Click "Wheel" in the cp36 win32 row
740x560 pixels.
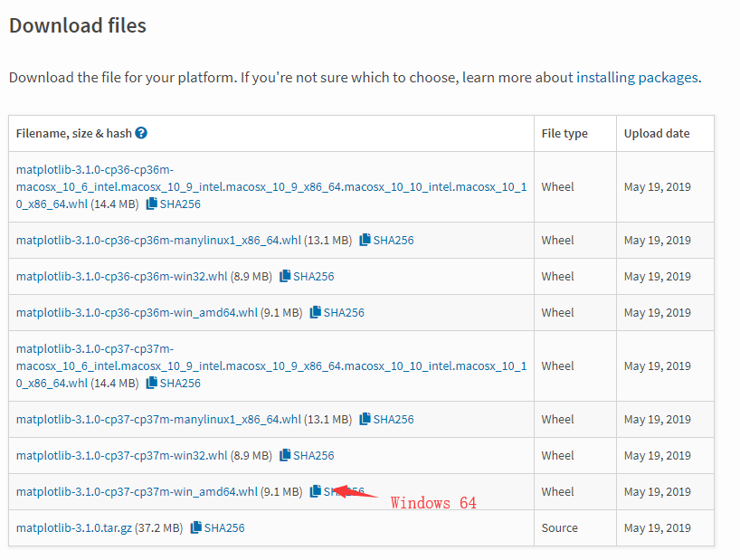[x=558, y=276]
